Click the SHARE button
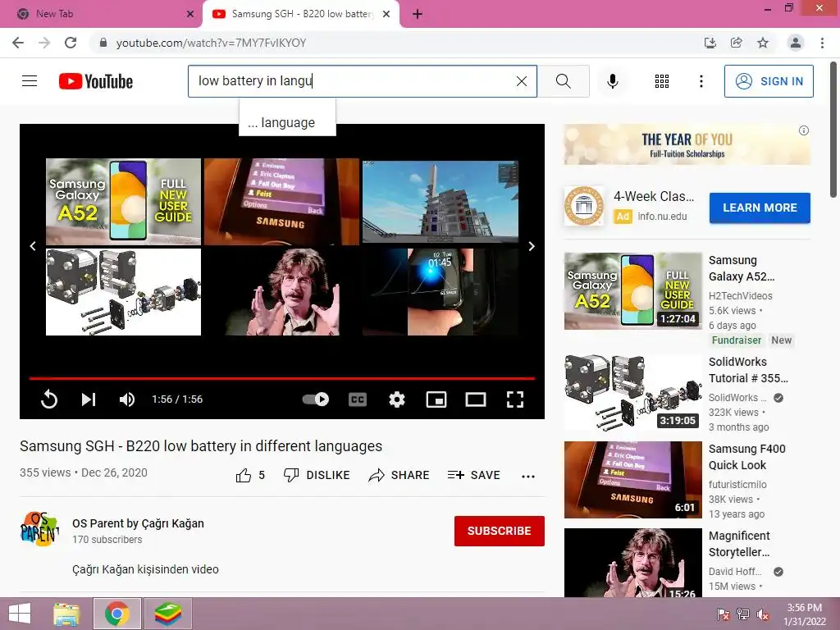The width and height of the screenshot is (840, 630). coord(399,475)
